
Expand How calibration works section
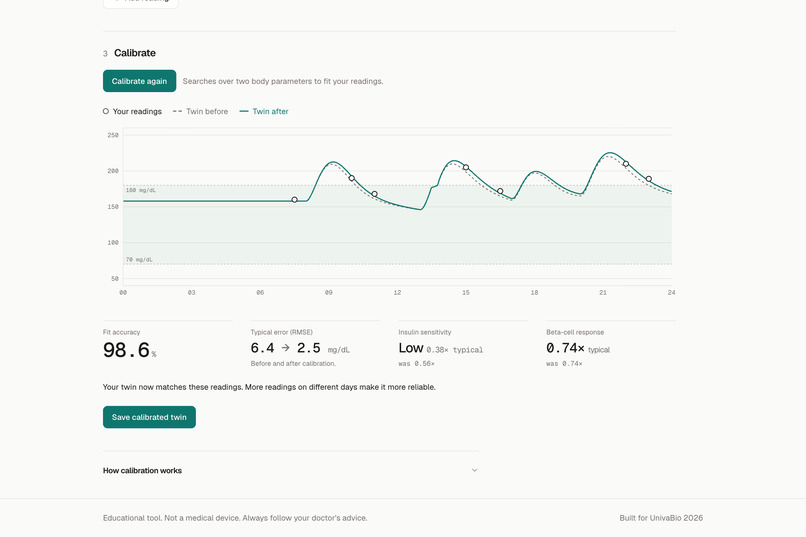coord(290,470)
